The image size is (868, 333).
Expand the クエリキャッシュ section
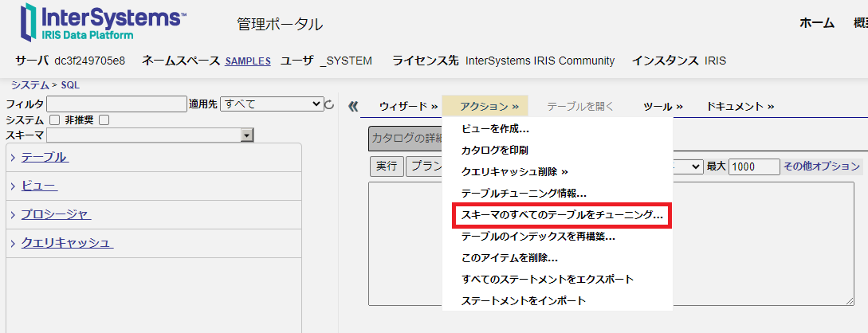[x=67, y=243]
